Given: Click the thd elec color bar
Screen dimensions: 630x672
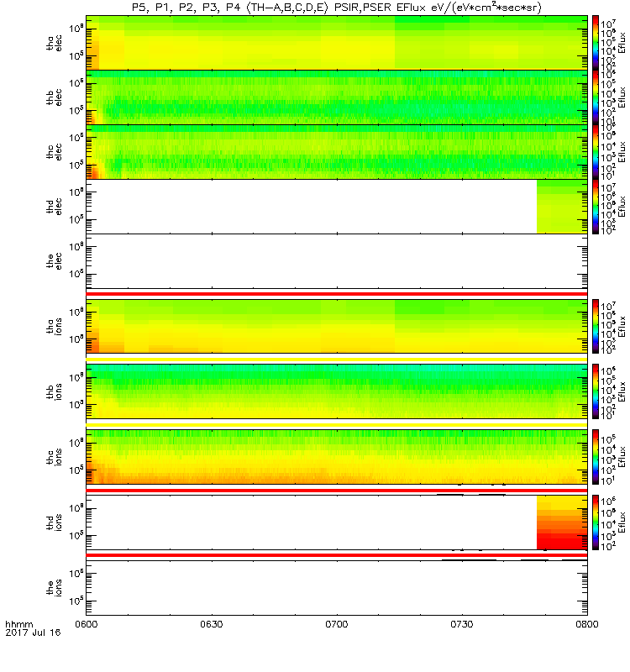Looking at the screenshot, I should (596, 207).
